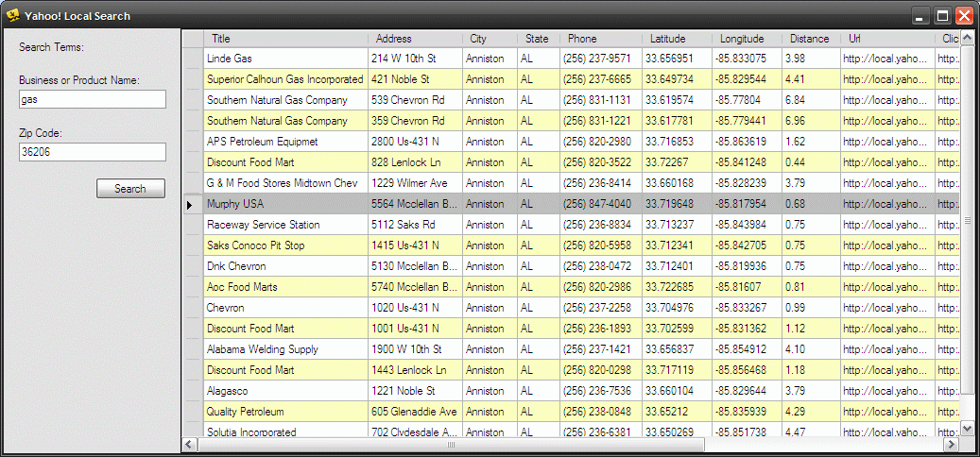Viewport: 980px width, 457px height.
Task: Sort by the State column header
Action: (538, 39)
